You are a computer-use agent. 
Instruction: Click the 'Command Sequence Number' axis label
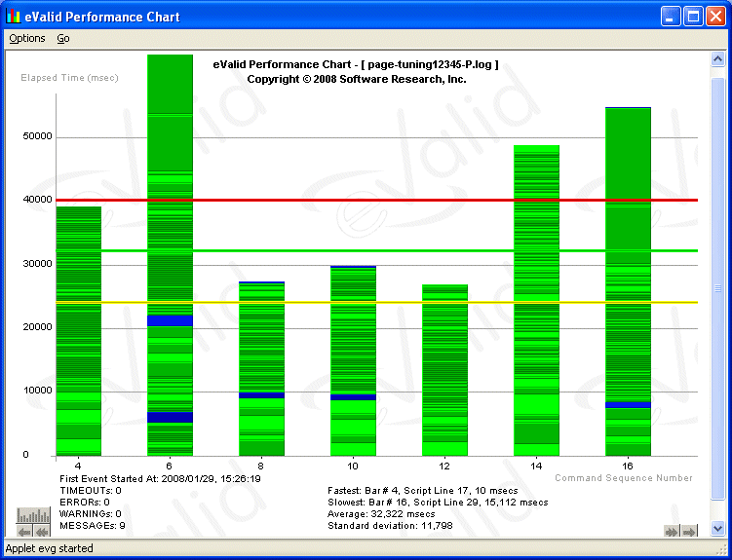624,478
